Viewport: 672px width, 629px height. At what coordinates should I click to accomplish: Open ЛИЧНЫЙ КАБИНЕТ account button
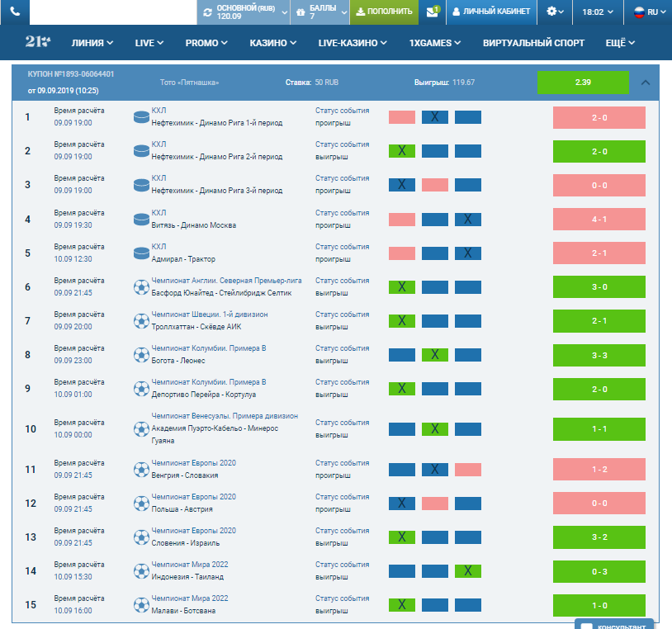pos(491,12)
